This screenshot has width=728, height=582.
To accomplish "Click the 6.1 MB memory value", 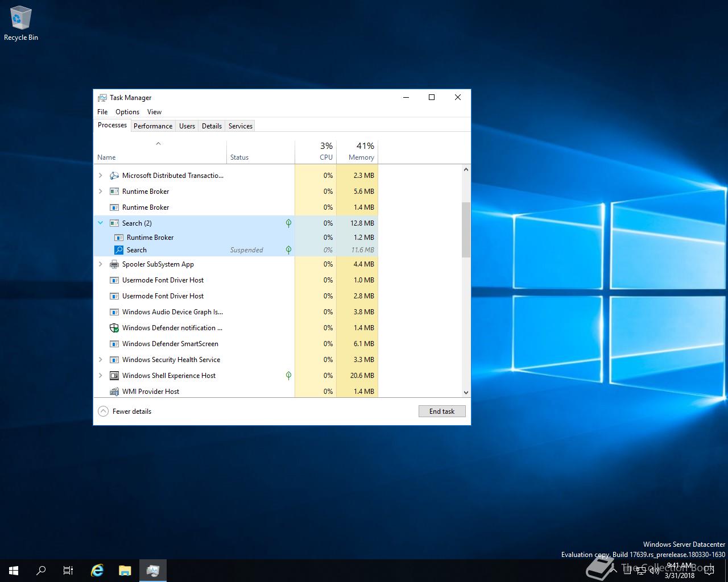I will point(363,344).
